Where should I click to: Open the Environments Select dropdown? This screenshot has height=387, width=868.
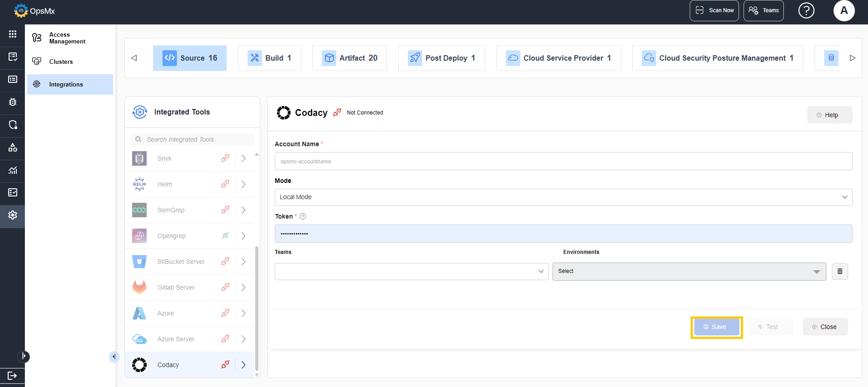[689, 271]
